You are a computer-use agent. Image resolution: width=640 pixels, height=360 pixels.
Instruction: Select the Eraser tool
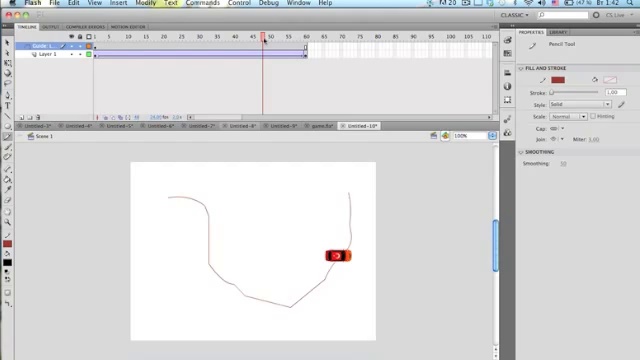pos(7,200)
